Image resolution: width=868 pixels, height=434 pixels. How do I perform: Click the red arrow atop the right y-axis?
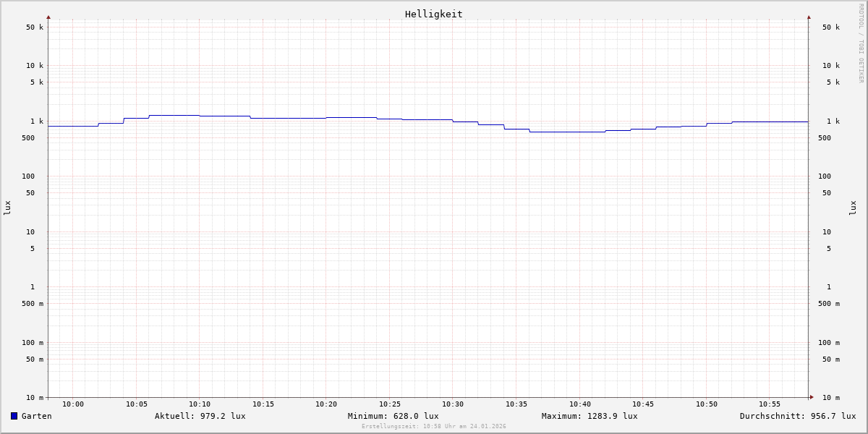tap(809, 17)
